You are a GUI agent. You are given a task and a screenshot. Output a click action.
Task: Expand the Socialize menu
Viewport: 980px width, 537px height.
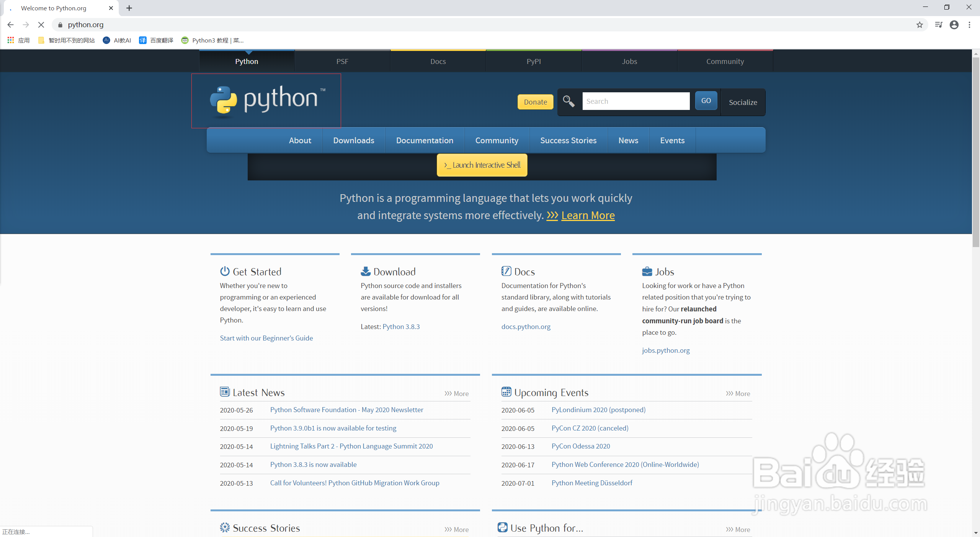743,102
